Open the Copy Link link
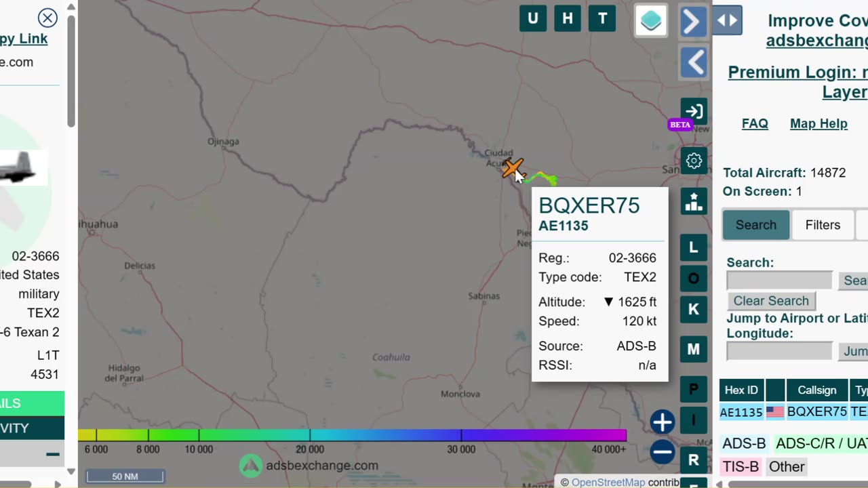Screen dimensions: 868x488 [24, 39]
